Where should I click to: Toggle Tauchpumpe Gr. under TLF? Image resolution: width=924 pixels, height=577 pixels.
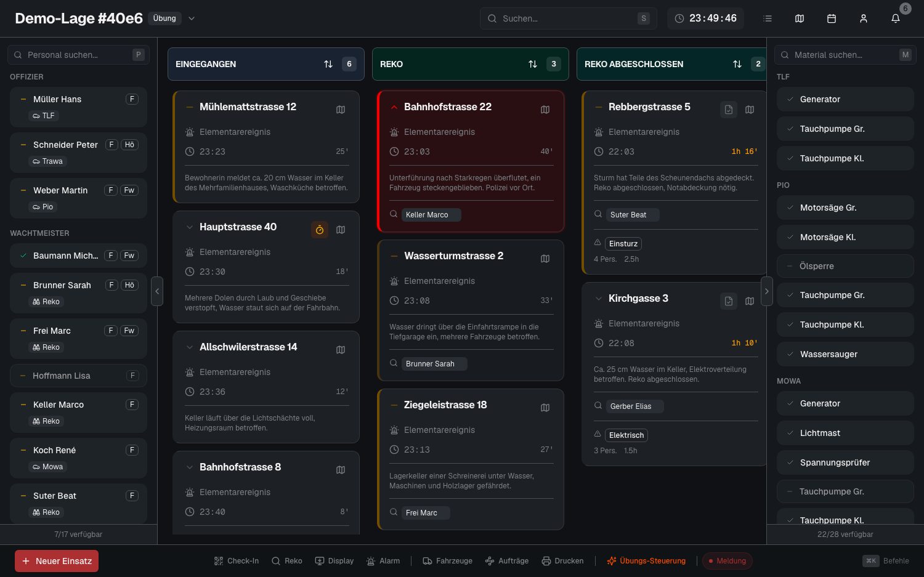tap(845, 129)
